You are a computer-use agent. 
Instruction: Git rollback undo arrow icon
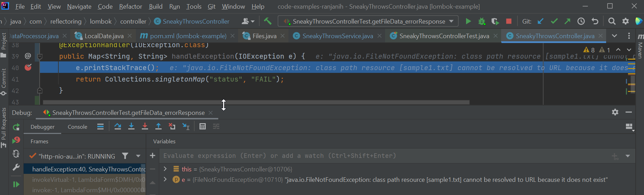[x=595, y=22]
